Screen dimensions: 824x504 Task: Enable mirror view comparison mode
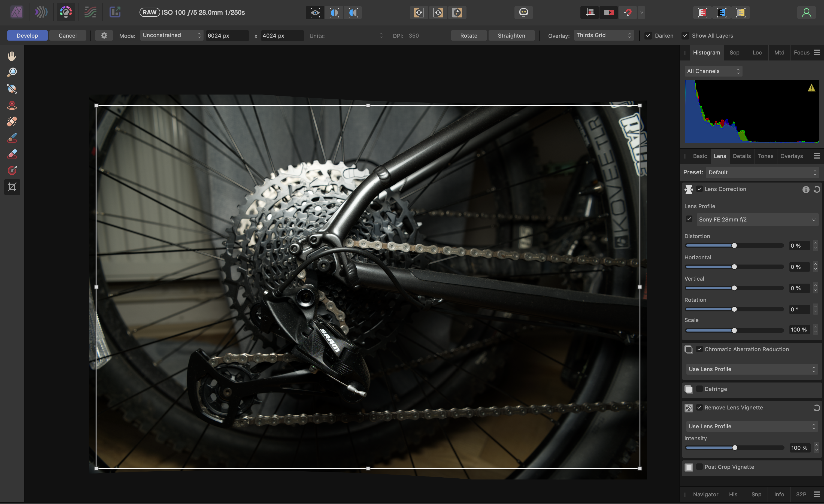[353, 13]
